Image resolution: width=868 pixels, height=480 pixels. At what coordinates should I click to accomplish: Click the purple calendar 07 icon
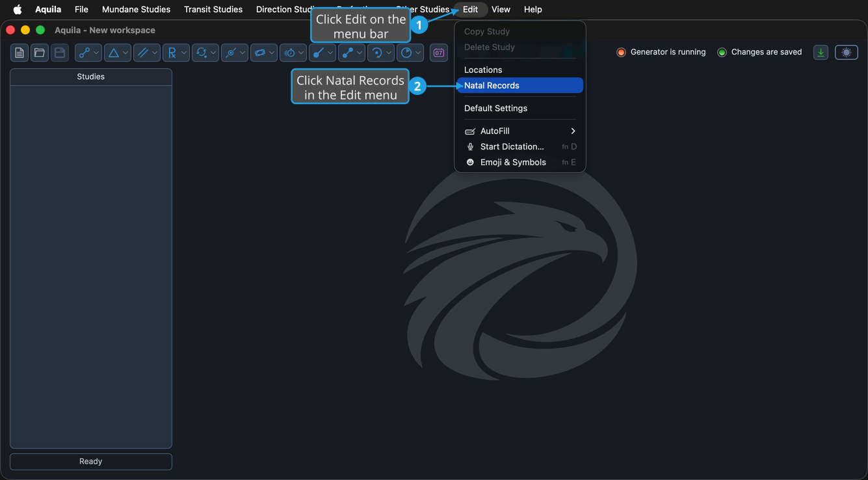(x=439, y=53)
